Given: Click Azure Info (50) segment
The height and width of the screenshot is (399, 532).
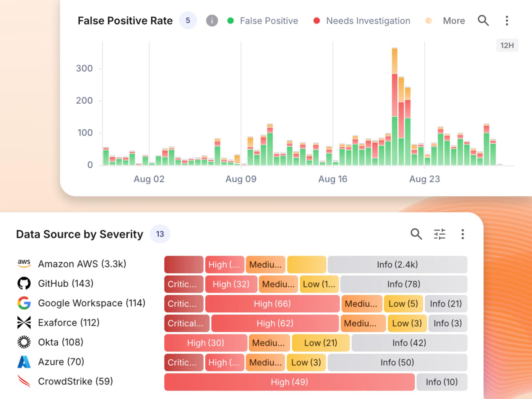Looking at the screenshot, I should pos(397,362).
